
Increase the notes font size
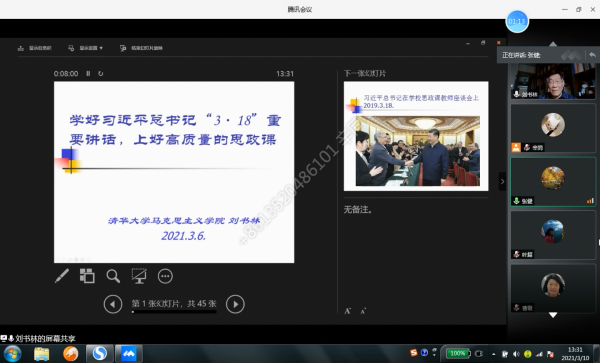tap(347, 311)
